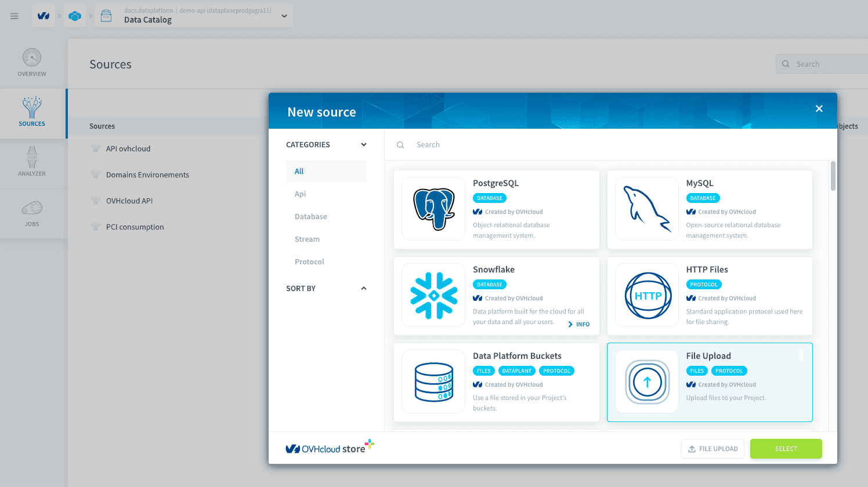The height and width of the screenshot is (487, 868).
Task: Click the File Upload card title
Action: click(x=708, y=356)
